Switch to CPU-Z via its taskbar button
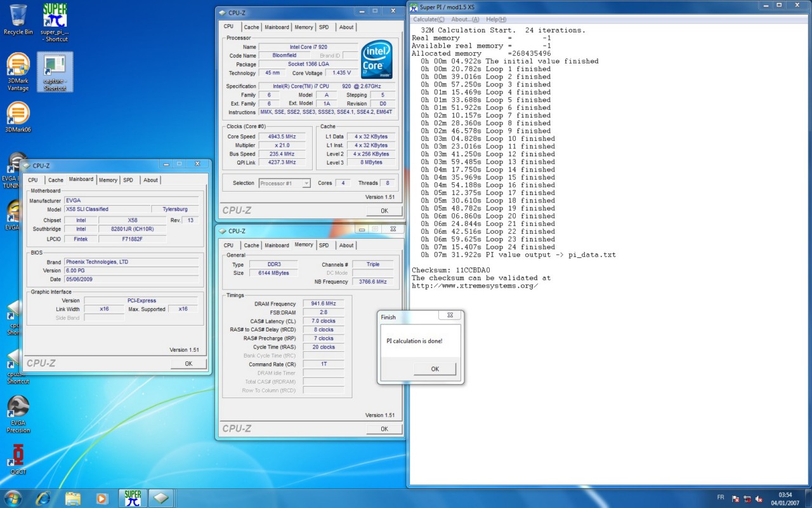 click(x=162, y=498)
